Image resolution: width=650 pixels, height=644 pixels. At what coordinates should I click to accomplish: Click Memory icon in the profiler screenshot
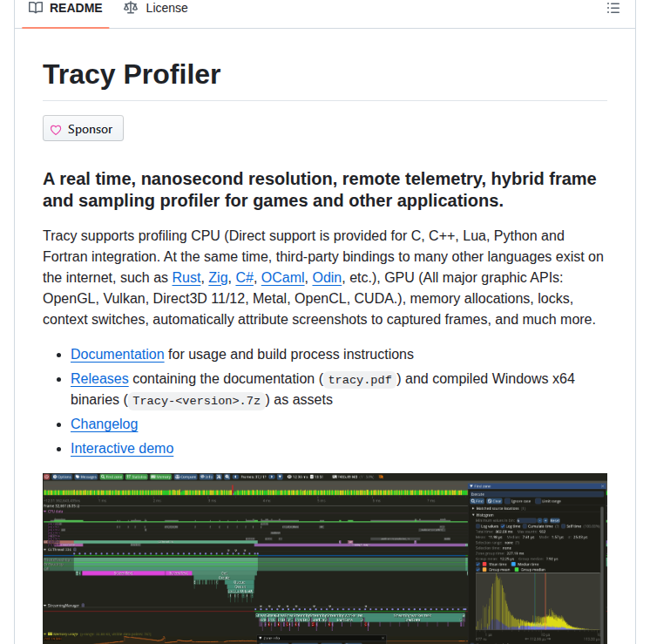(160, 477)
